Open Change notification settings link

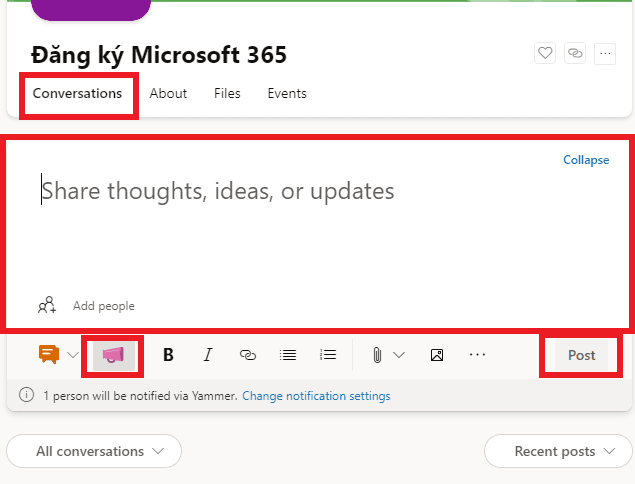pyautogui.click(x=316, y=396)
